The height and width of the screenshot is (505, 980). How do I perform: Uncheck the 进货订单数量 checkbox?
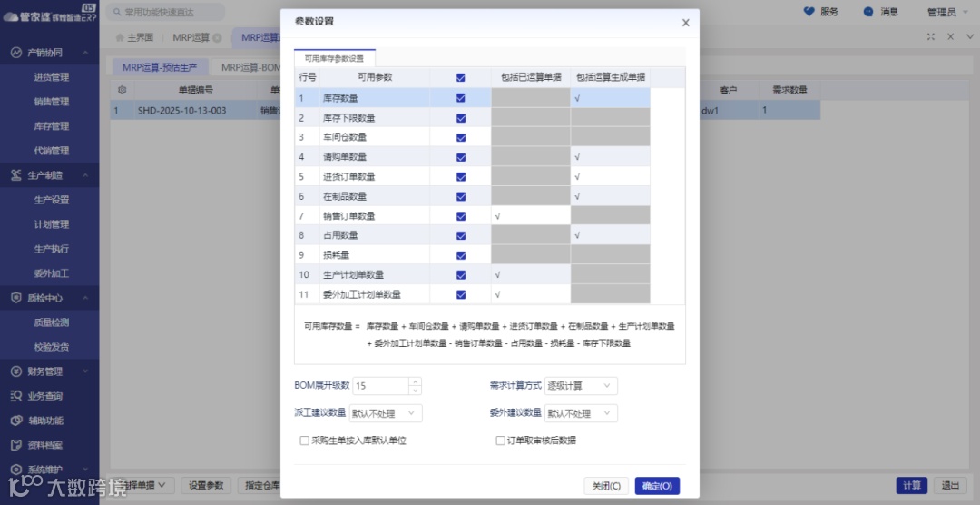(461, 176)
